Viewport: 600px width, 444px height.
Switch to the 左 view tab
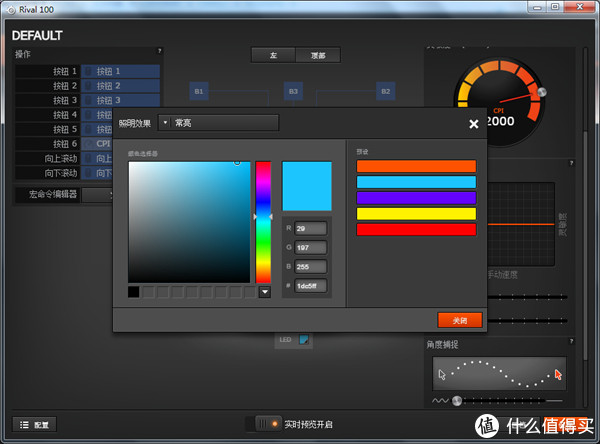273,55
